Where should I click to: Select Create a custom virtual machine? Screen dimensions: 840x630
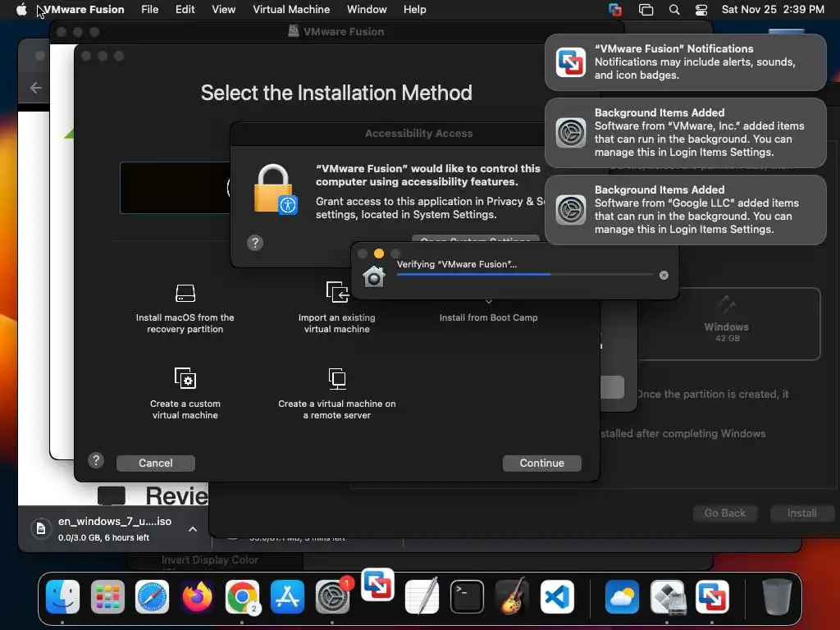tap(185, 394)
